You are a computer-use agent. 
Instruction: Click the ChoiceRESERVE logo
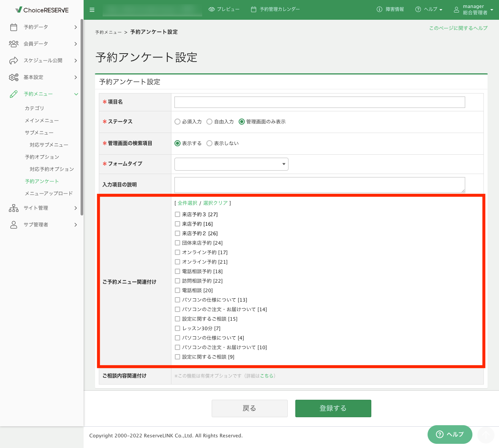pyautogui.click(x=42, y=10)
